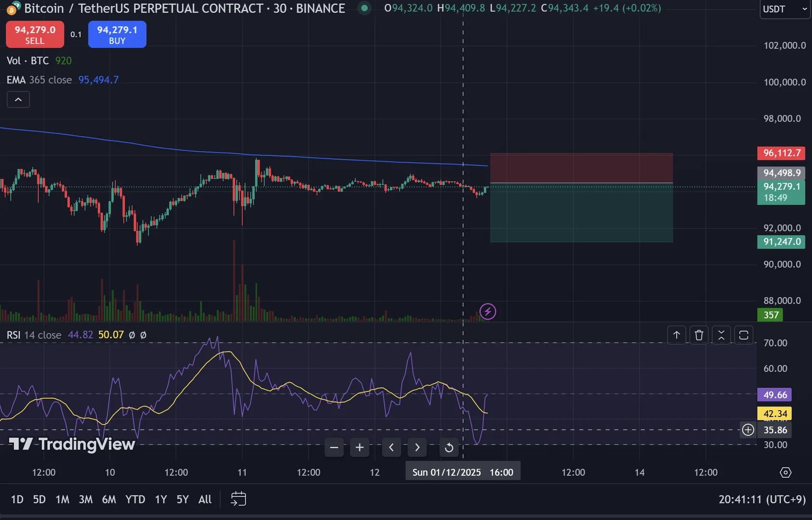Click the volume value 920 in legend
The width and height of the screenshot is (812, 520).
64,61
